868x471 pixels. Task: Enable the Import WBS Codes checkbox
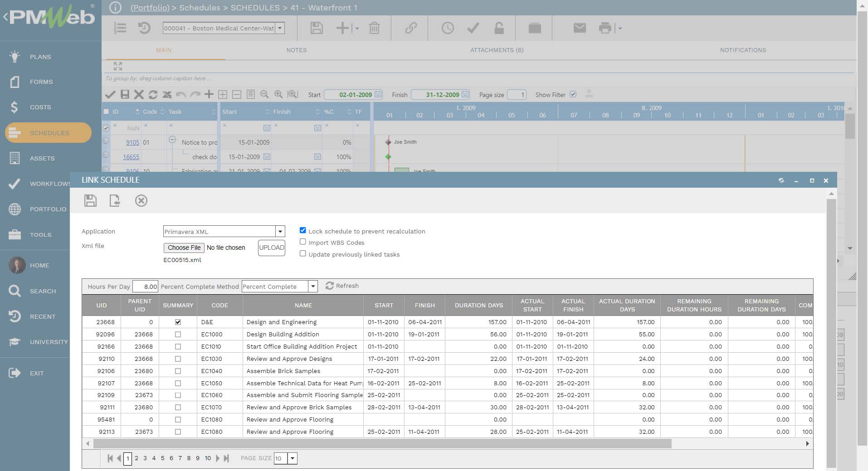tap(303, 242)
